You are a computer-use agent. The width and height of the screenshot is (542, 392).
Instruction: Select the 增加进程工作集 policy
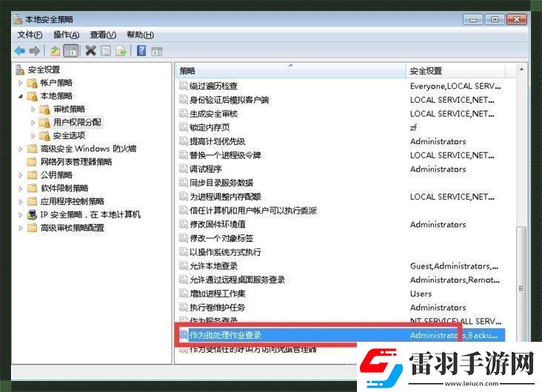click(218, 293)
